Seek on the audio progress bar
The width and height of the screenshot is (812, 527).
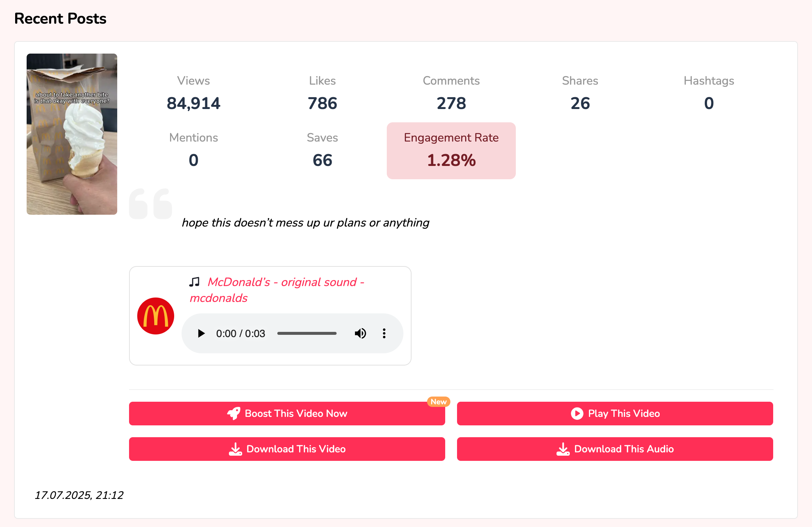pyautogui.click(x=307, y=333)
